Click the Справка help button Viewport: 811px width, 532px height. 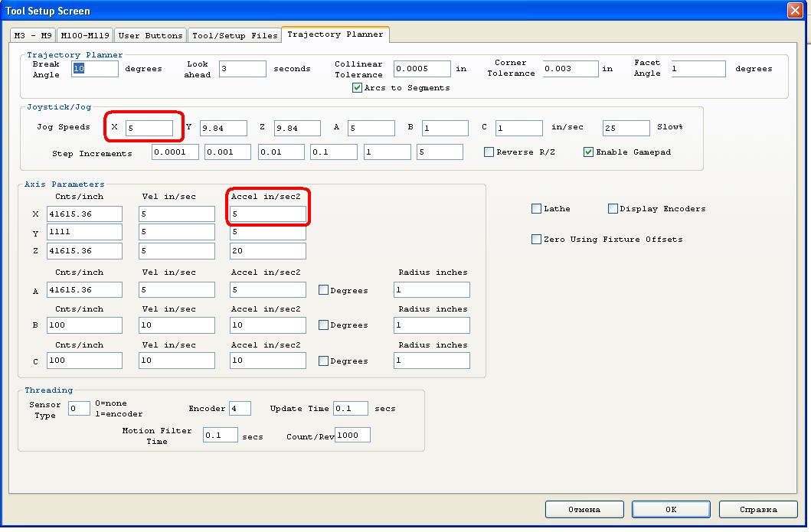(x=758, y=509)
